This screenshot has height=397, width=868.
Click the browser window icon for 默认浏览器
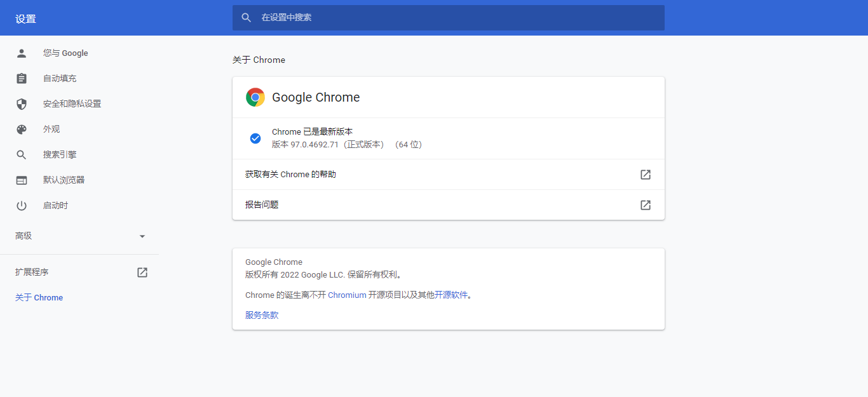[x=22, y=180]
